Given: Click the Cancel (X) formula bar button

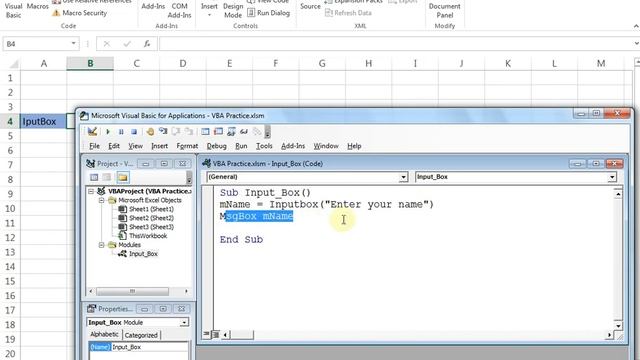Looking at the screenshot, I should 107,43.
